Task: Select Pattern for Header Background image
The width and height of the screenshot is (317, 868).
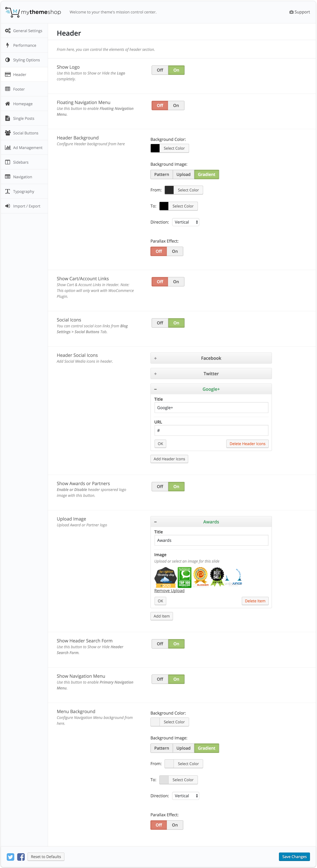Action: coord(162,174)
